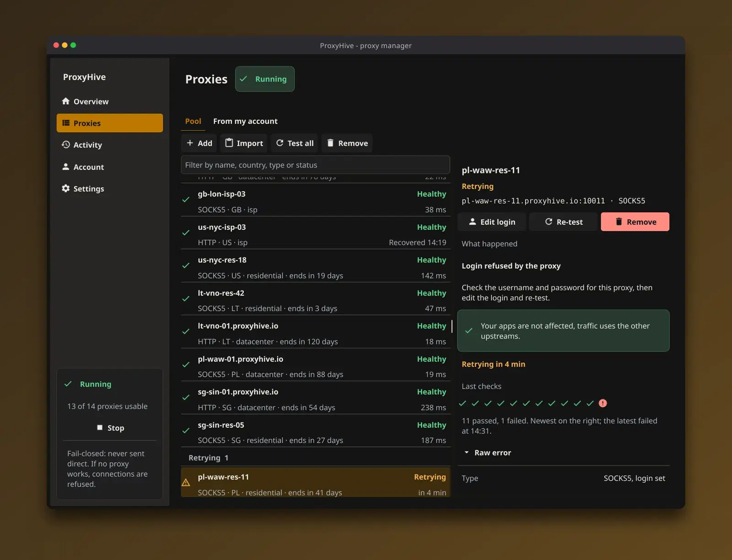Click the Re-test button

(564, 221)
